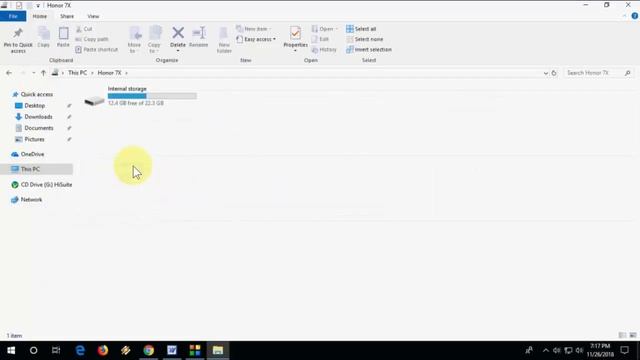Viewport: 640px width, 360px height.
Task: Click the Open command in ribbon
Action: 325,29
